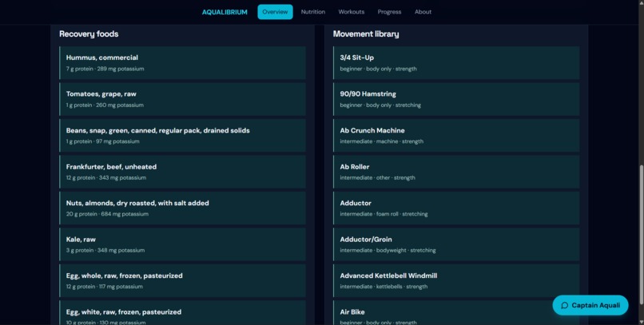Click 'intermediate · foam roll · stretching' text
This screenshot has width=644, height=325.
(384, 214)
